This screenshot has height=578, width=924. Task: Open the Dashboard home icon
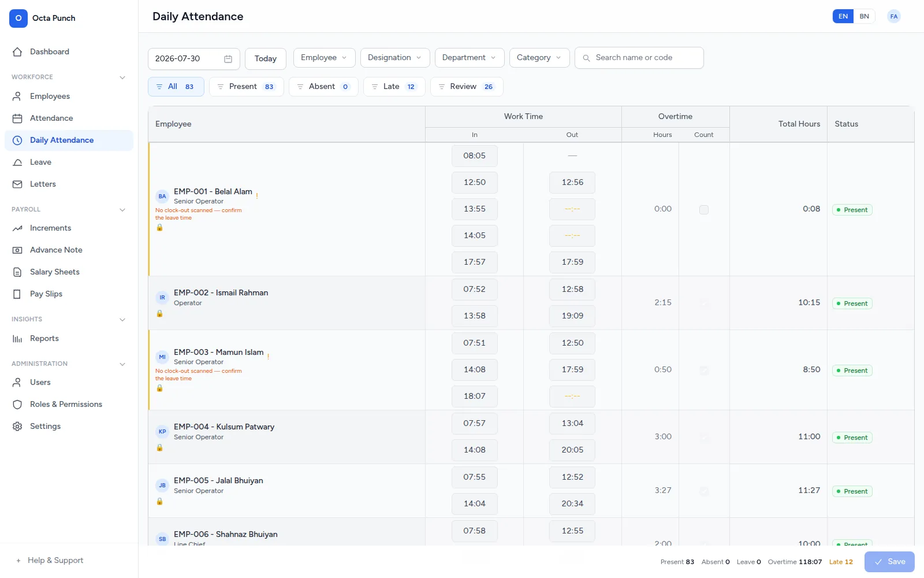point(17,51)
